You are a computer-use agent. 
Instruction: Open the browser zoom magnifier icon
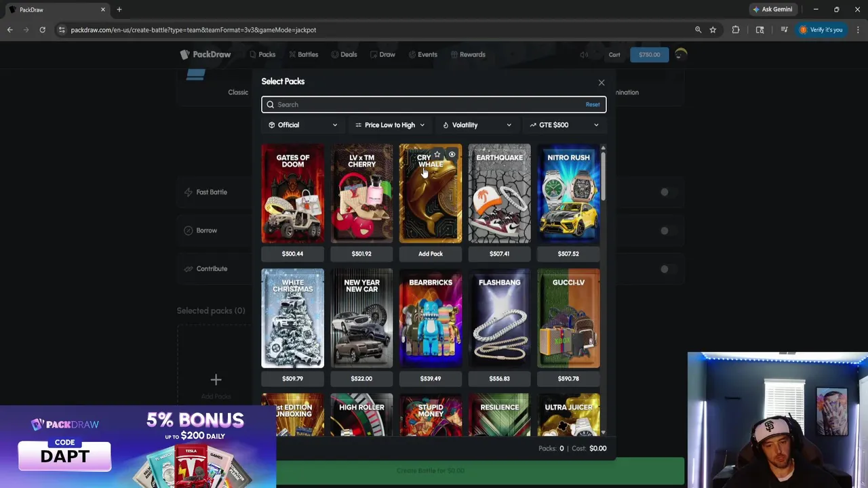698,30
